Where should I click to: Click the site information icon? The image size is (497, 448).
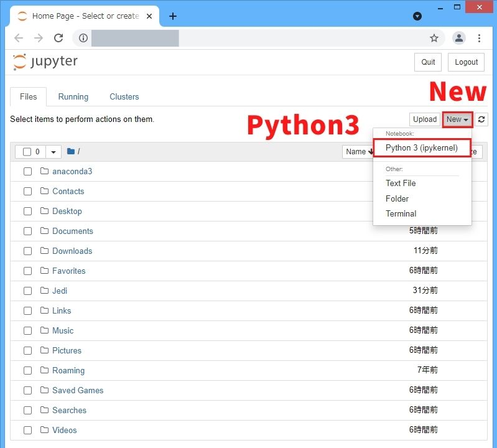(x=83, y=38)
